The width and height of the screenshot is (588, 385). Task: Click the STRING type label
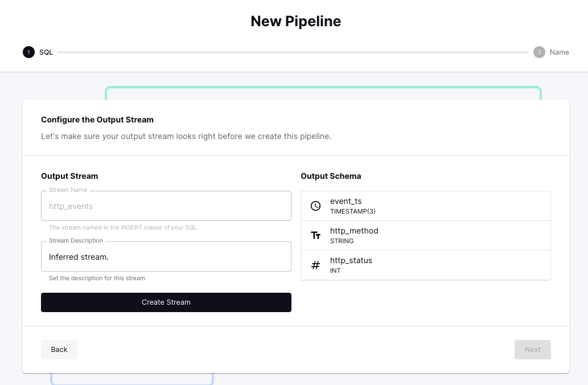pos(342,241)
